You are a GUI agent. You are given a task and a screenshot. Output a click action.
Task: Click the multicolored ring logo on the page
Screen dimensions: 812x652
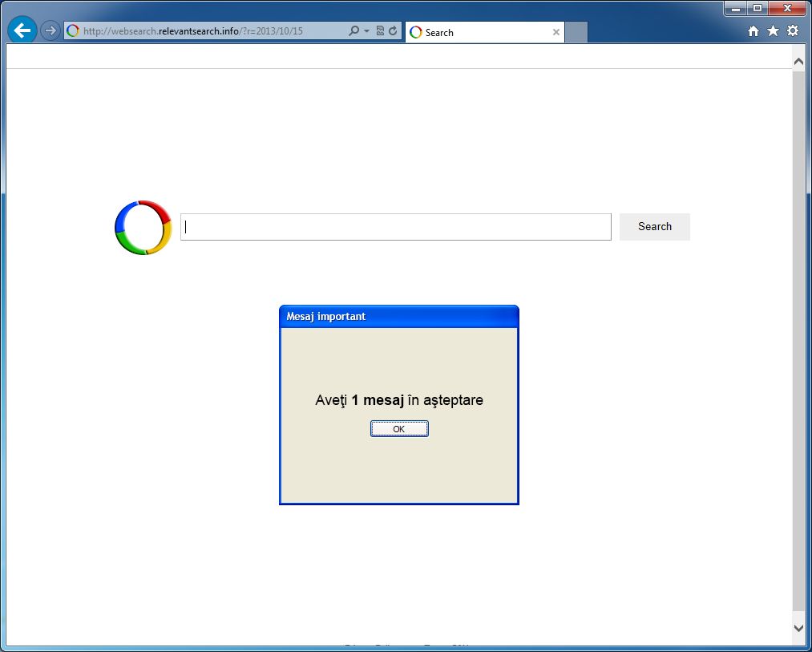tap(143, 227)
